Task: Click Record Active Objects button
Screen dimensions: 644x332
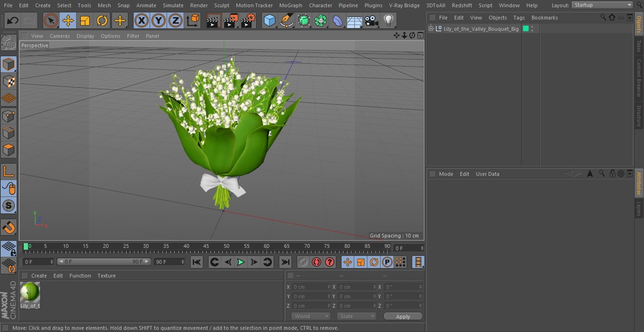Action: pyautogui.click(x=303, y=262)
